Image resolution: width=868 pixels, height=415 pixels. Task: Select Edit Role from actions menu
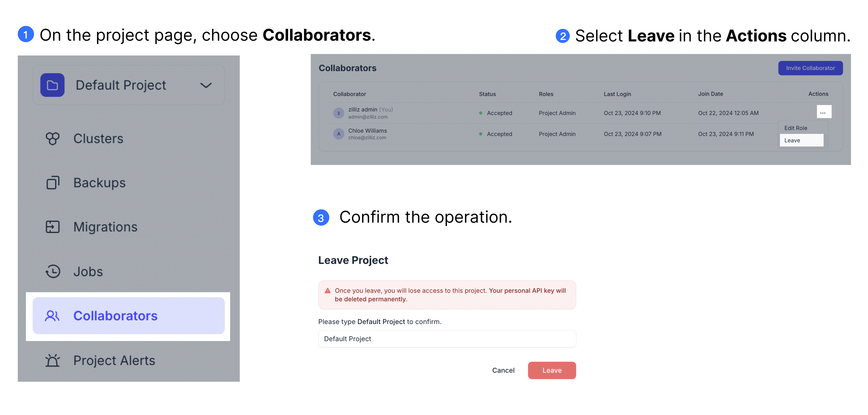(795, 128)
